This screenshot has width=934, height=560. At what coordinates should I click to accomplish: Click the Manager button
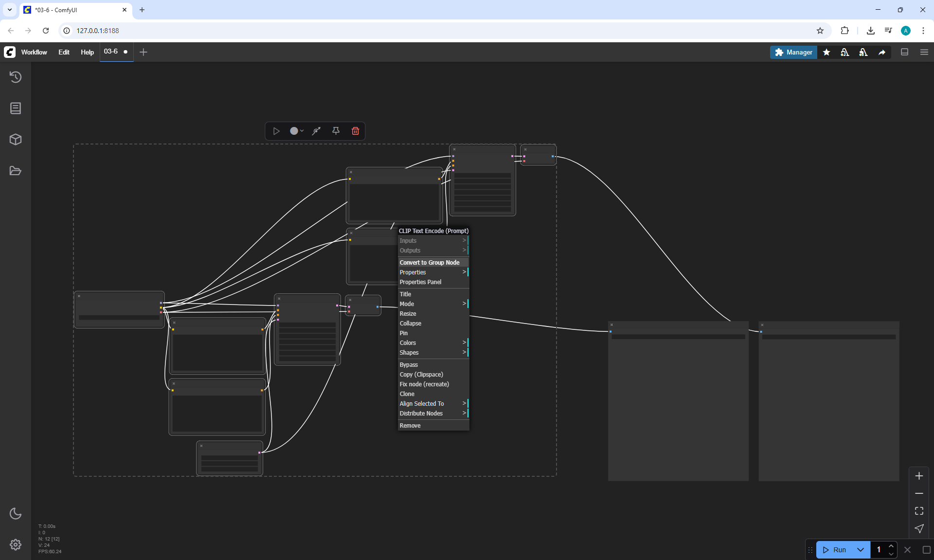[793, 52]
